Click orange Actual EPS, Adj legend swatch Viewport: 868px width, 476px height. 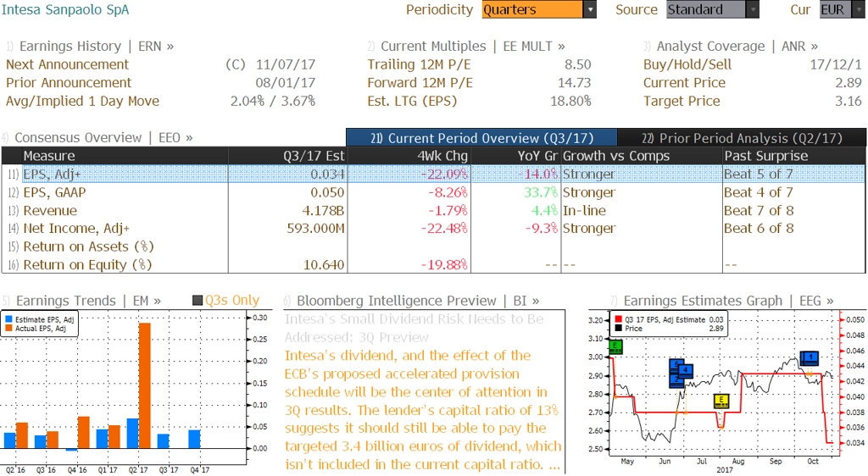pos(8,329)
